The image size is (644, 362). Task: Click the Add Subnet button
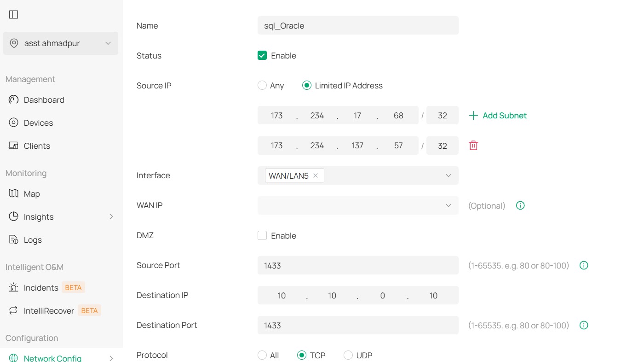pos(498,116)
